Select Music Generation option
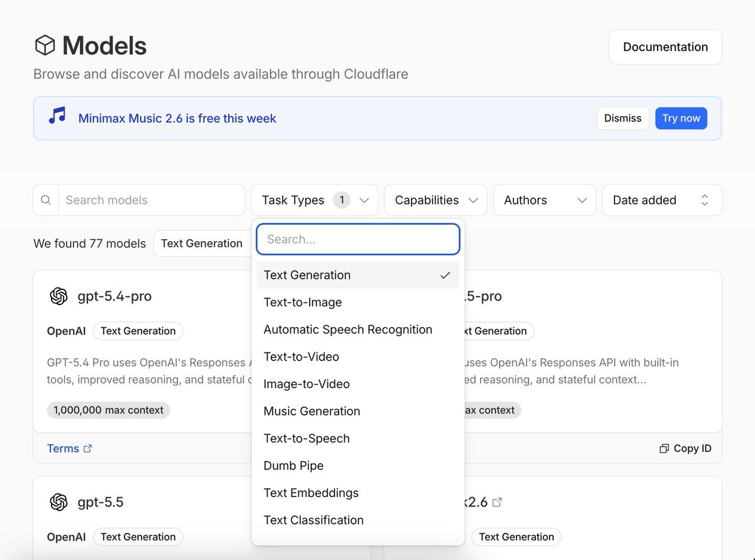 (358, 411)
